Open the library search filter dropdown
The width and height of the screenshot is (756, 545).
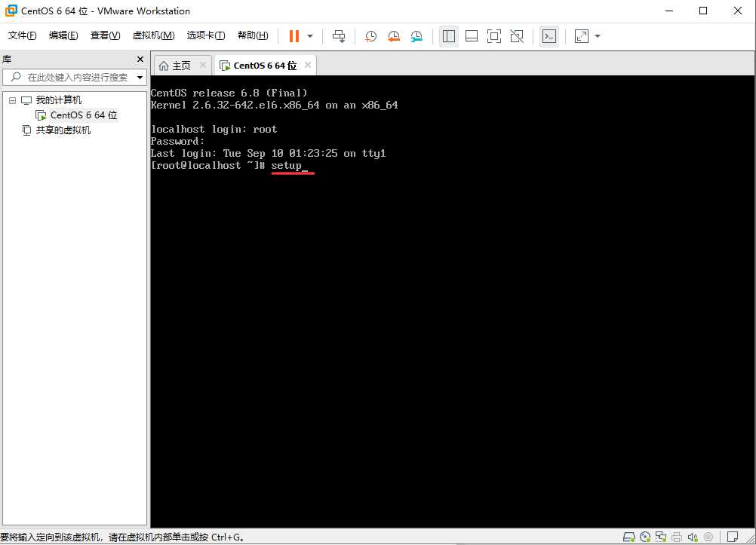pyautogui.click(x=140, y=77)
